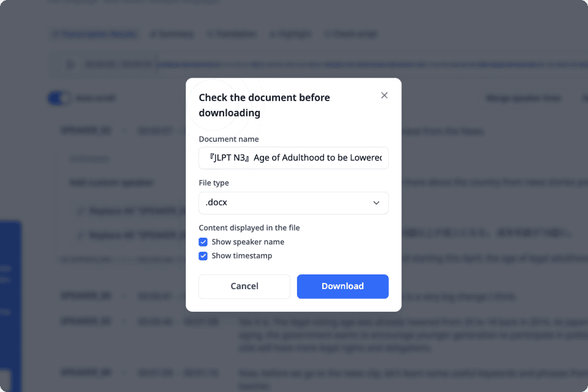Screen dimensions: 588x392
Task: Toggle the Auto scroll switch
Action: (x=59, y=98)
